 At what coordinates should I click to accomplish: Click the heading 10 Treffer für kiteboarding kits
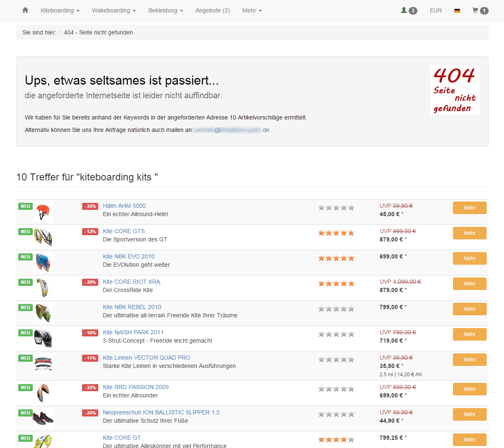tap(87, 177)
